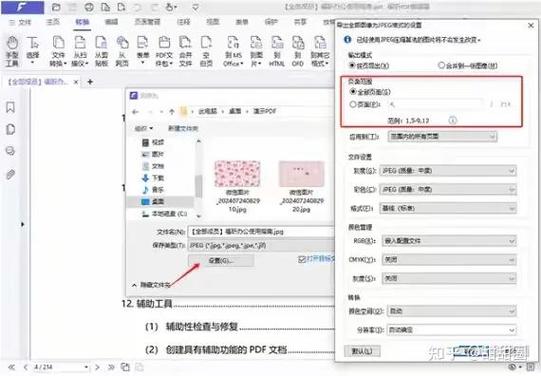Screen dimensions: 541x376
Task: Switch to the Home (主页) ribbon tab
Action: coord(53,22)
